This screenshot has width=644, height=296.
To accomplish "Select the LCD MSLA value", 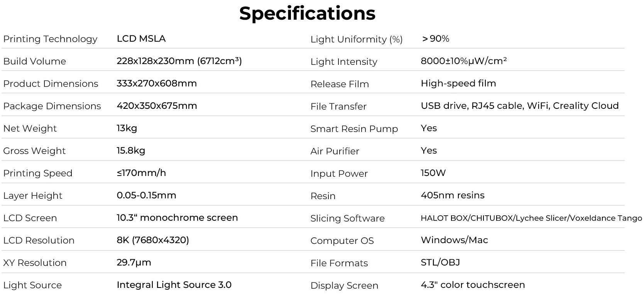I will click(x=141, y=39).
